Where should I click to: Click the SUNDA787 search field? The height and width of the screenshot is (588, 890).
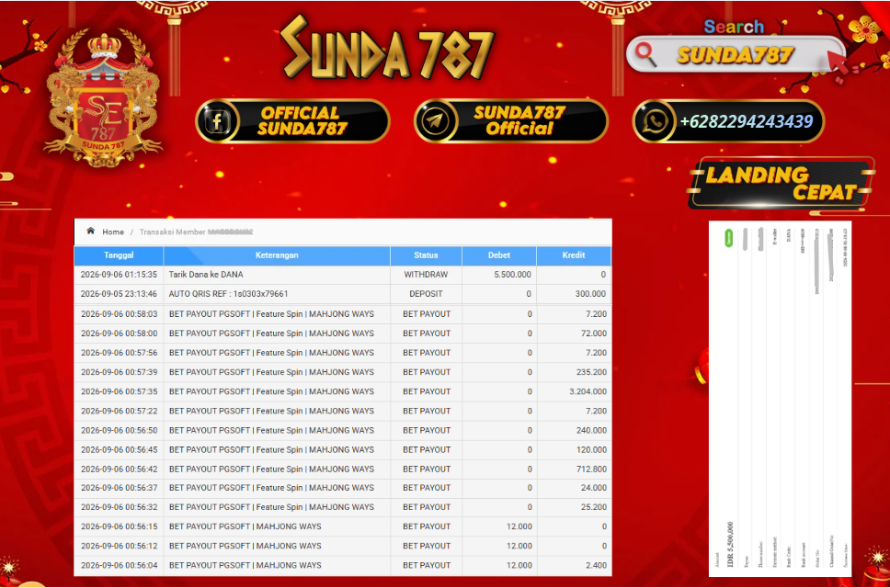[x=736, y=54]
